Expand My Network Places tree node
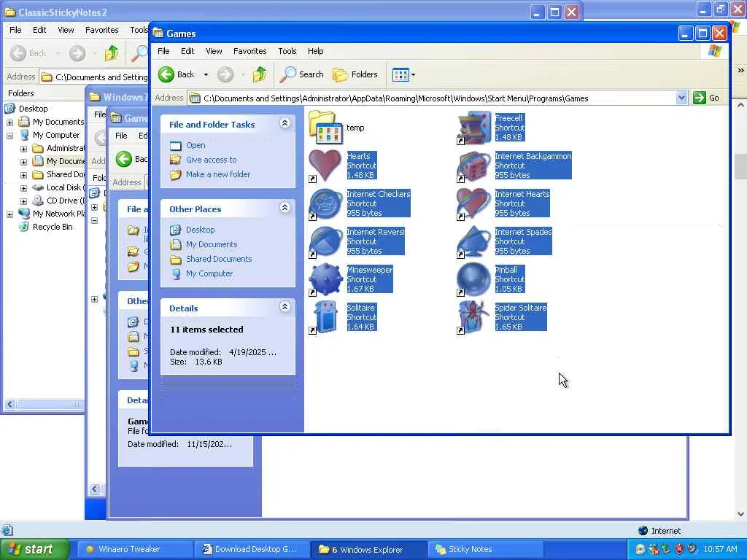Image resolution: width=747 pixels, height=560 pixels. tap(9, 214)
